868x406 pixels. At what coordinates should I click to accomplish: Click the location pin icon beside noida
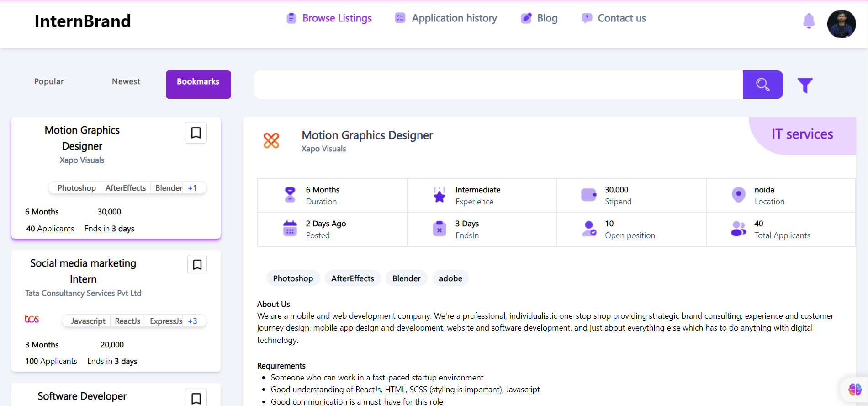[x=738, y=195]
